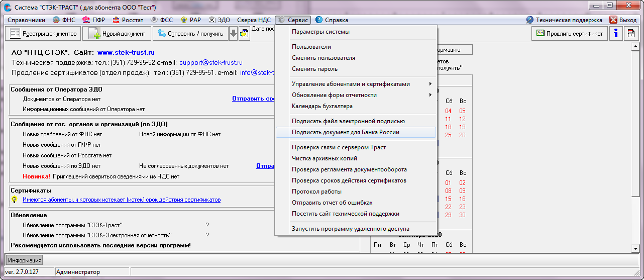
Task: Click the blue information icon button
Action: coord(616,34)
